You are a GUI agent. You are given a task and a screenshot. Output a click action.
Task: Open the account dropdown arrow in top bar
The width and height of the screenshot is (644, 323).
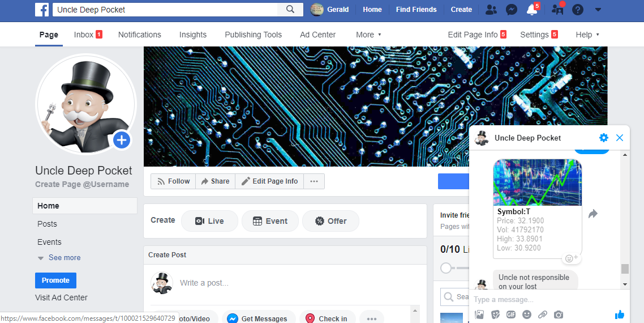[598, 10]
